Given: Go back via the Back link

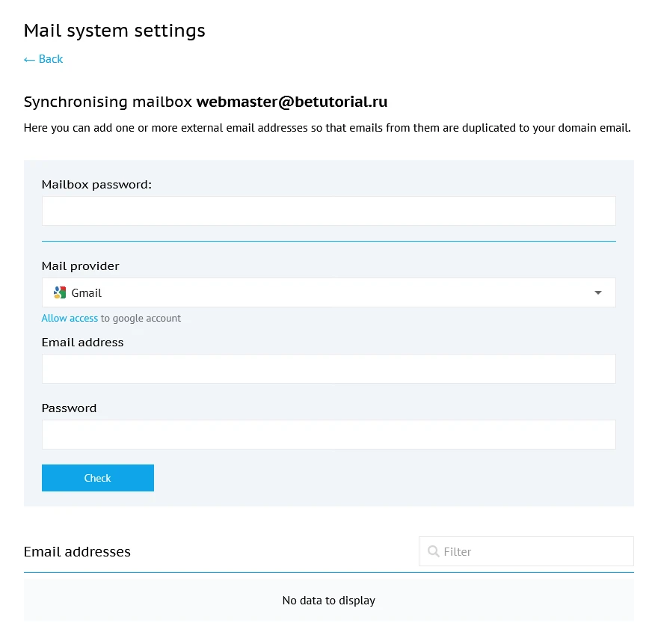Looking at the screenshot, I should [x=43, y=59].
